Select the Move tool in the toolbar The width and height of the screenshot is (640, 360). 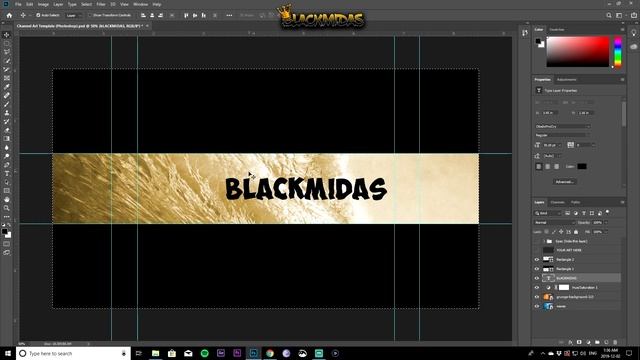7,35
